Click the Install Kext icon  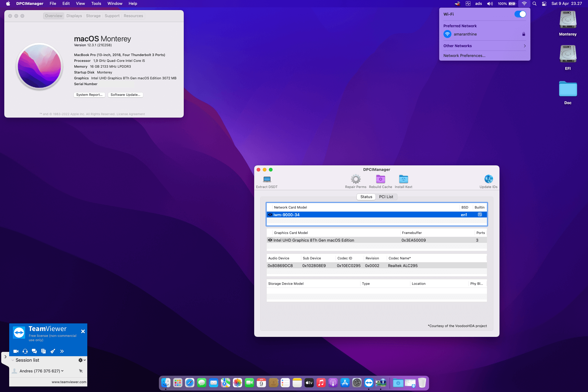(403, 179)
